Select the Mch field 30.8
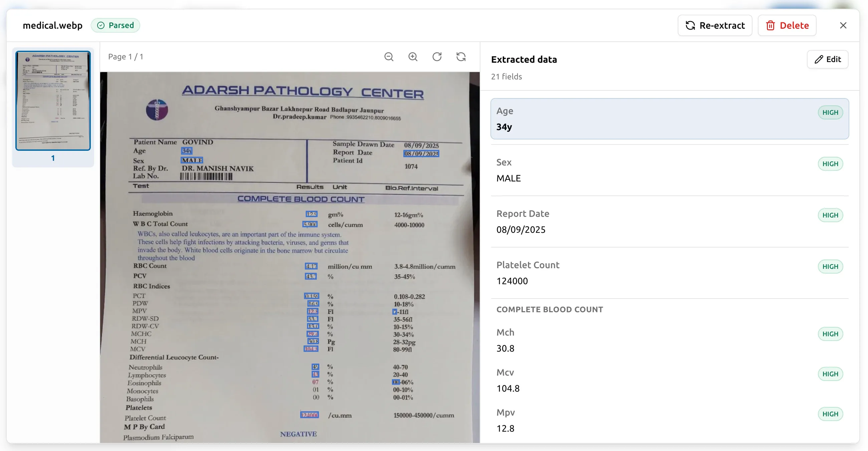 pos(670,340)
